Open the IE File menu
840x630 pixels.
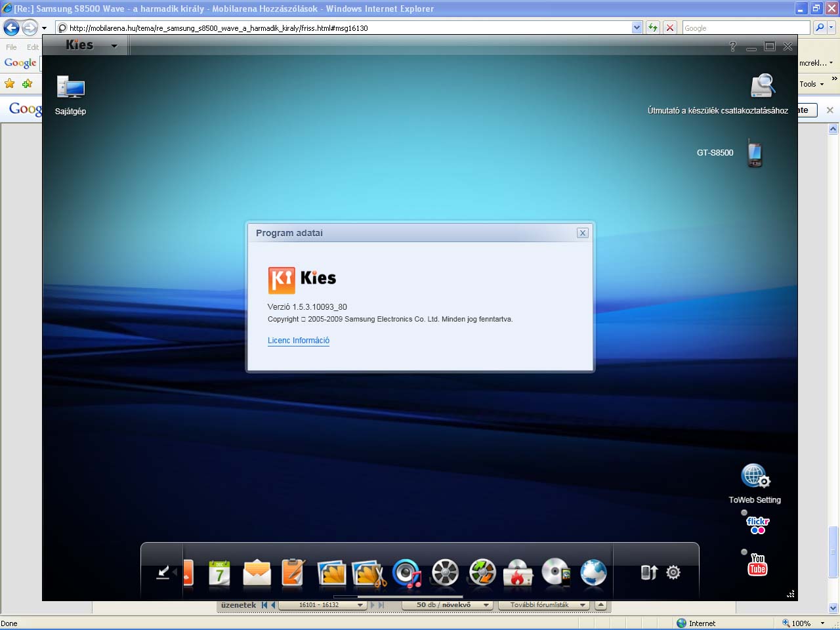(x=11, y=47)
